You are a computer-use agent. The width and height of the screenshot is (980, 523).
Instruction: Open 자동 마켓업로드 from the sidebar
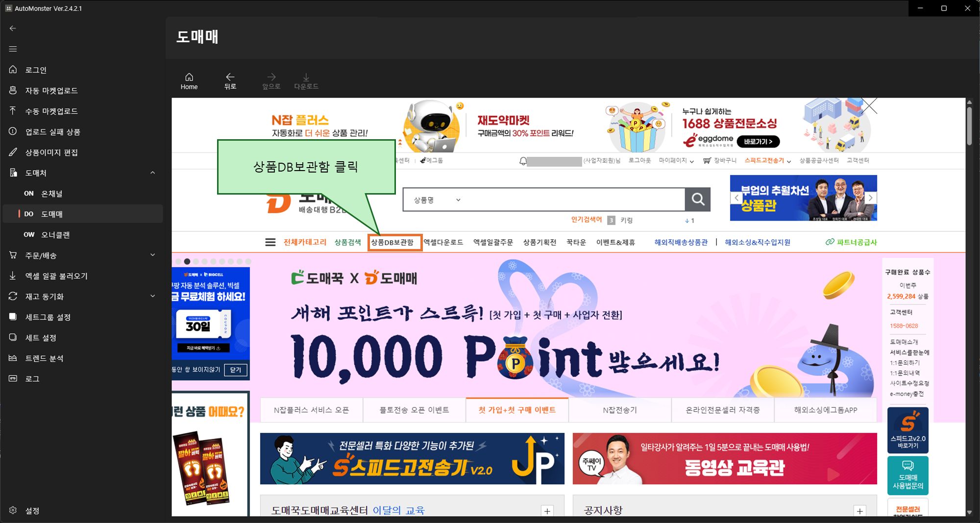[x=82, y=91]
